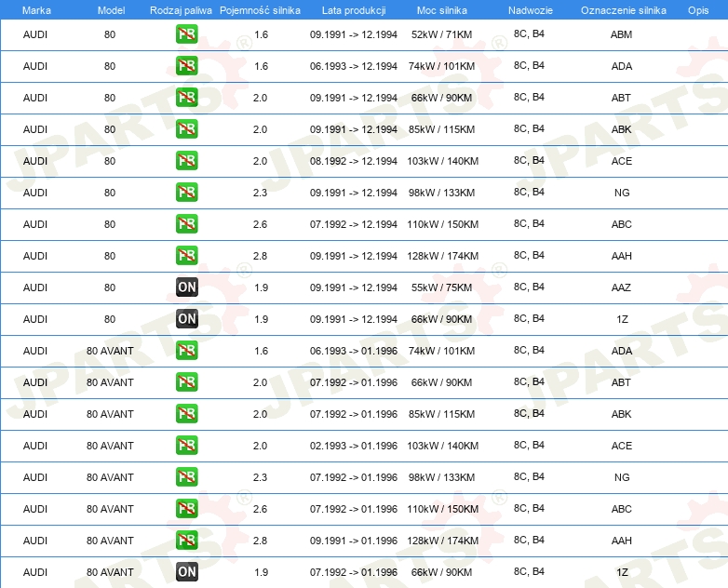Click AUDI make in ABM row
The image size is (728, 588).
click(35, 34)
